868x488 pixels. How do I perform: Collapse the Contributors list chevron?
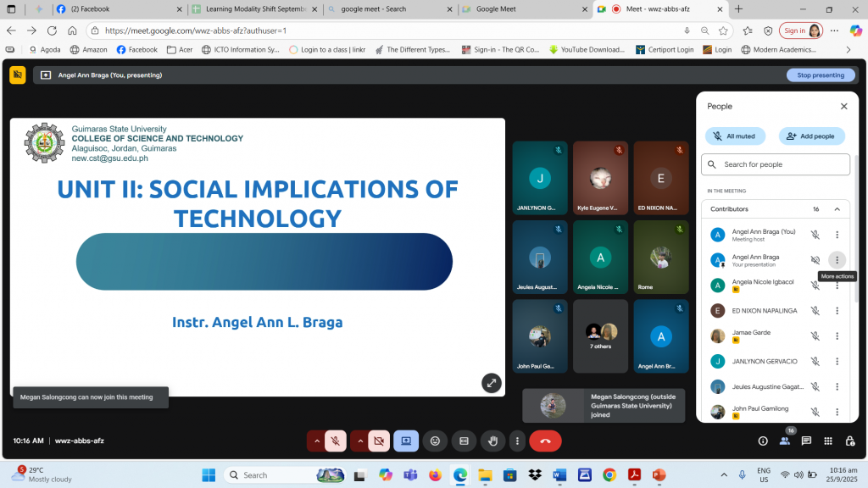pos(837,209)
